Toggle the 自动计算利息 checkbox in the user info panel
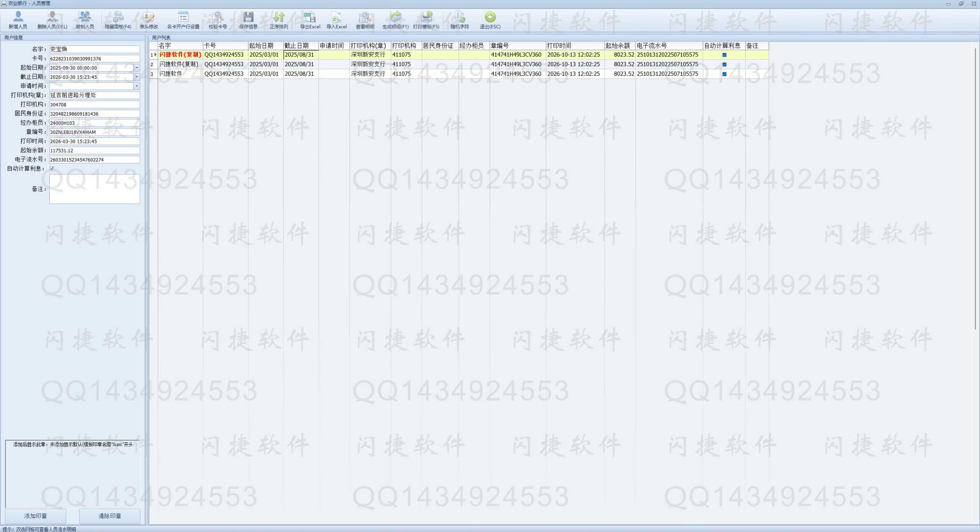This screenshot has width=980, height=532. click(x=52, y=168)
